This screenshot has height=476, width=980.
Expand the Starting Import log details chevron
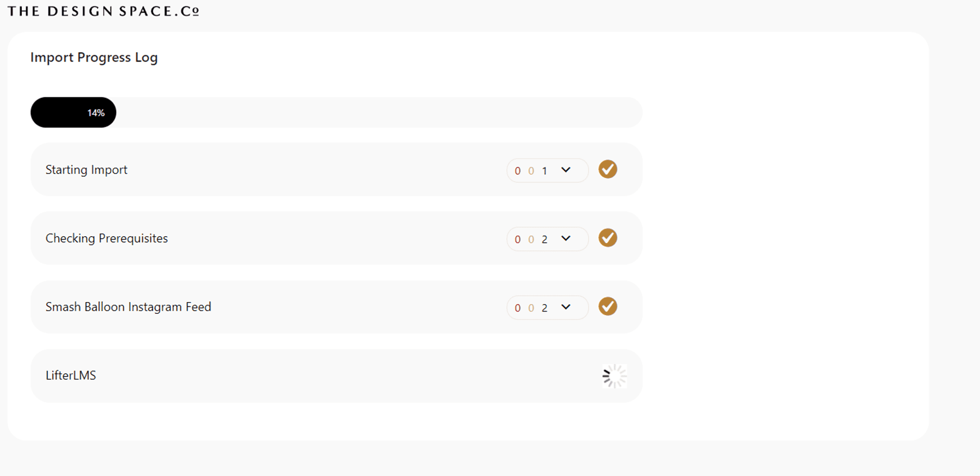pos(566,170)
